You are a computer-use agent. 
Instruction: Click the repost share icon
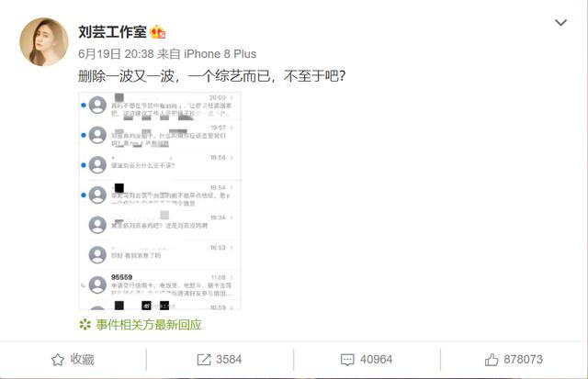click(x=204, y=360)
